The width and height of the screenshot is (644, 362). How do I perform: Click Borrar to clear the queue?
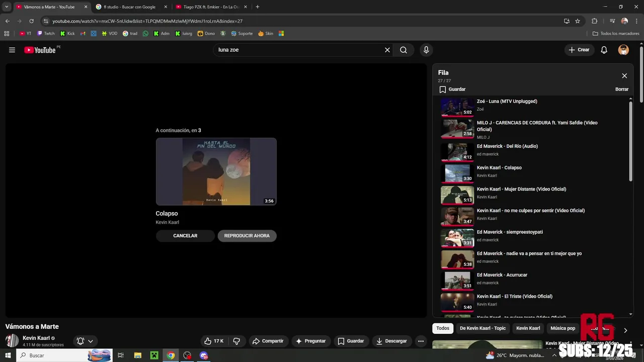coord(622,89)
